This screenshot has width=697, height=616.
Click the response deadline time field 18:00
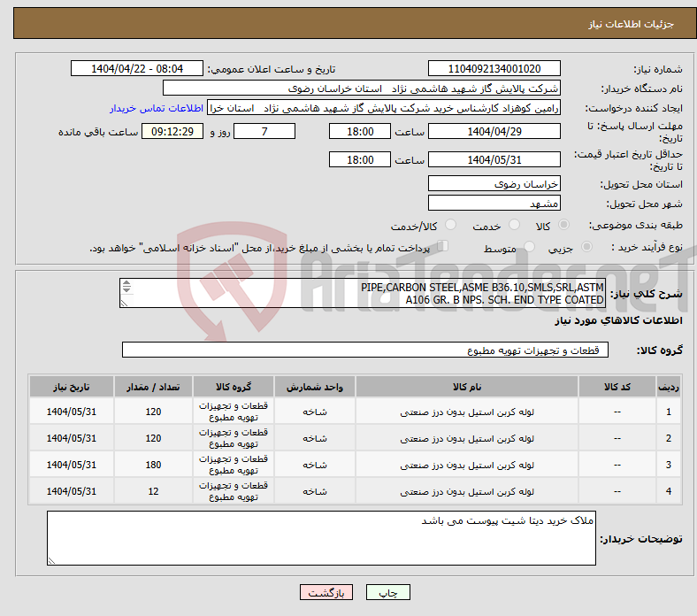[x=360, y=132]
